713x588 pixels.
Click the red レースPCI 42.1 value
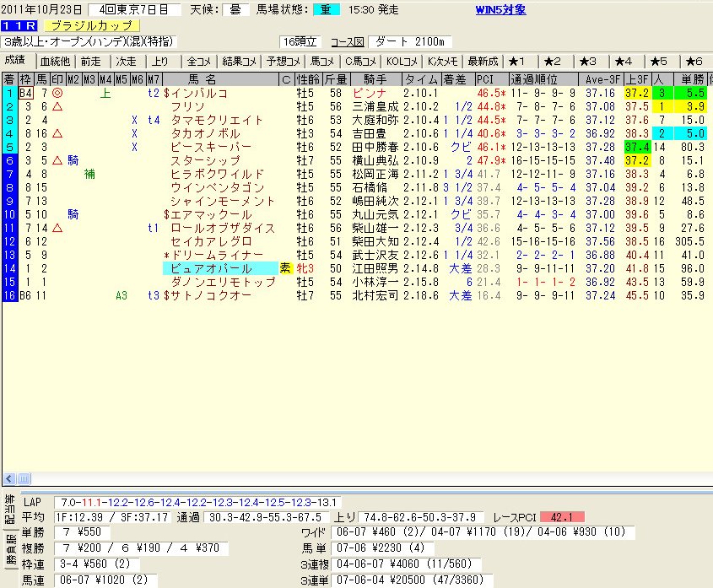tap(562, 517)
